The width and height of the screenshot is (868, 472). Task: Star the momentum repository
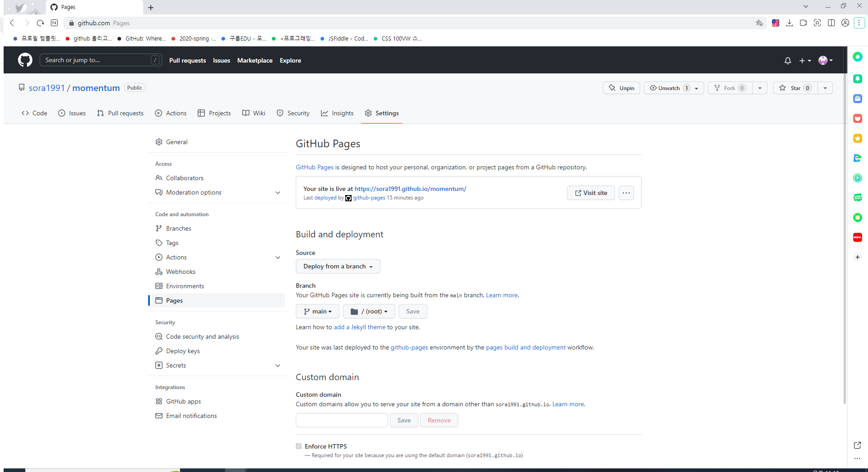(x=795, y=88)
